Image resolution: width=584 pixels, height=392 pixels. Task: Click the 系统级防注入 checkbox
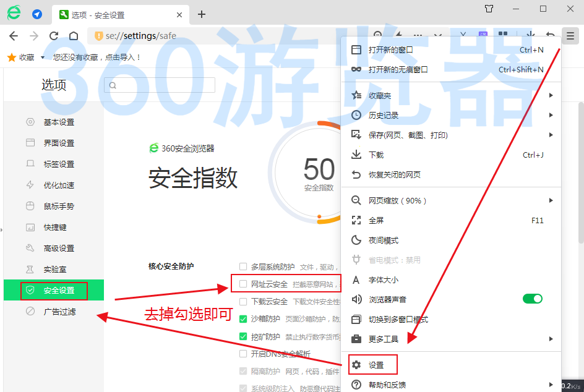(243, 388)
